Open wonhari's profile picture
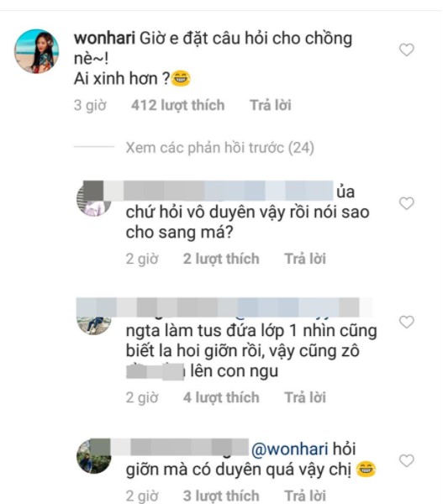The height and width of the screenshot is (504, 443). tap(37, 51)
